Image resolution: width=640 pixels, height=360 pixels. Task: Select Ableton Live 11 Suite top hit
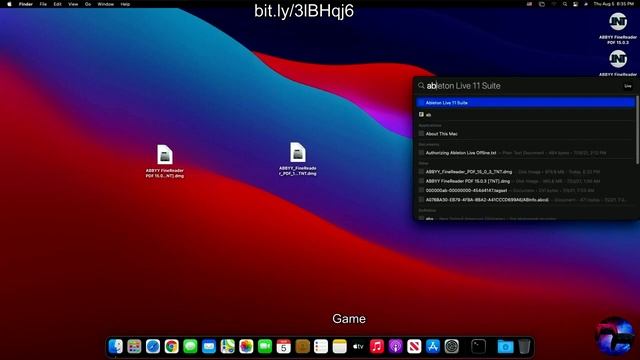click(525, 102)
